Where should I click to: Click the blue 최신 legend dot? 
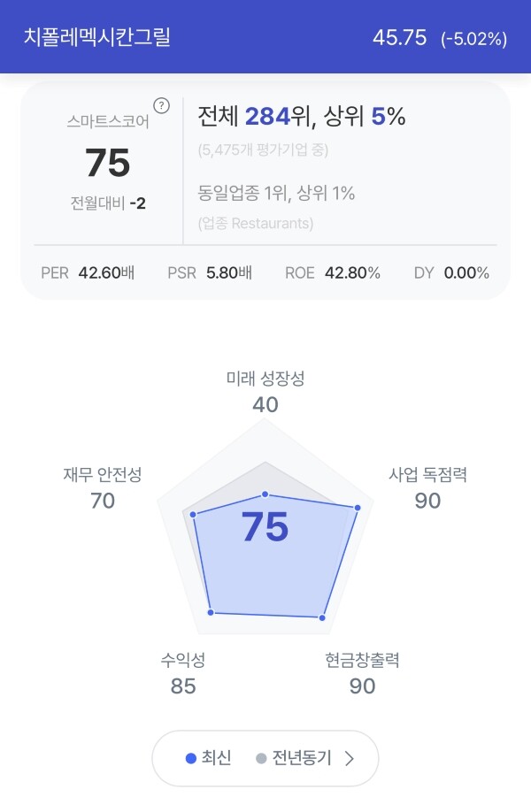tap(190, 758)
